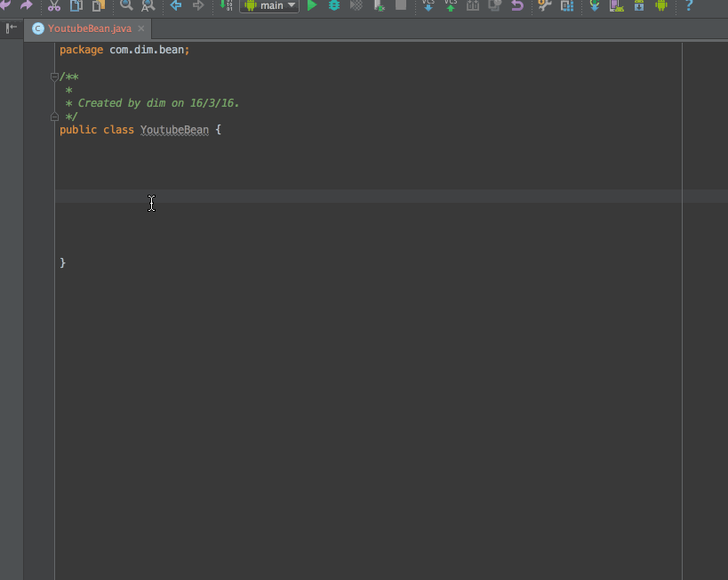Screen dimensions: 728x580
Task: Click the Paste clipboard icon
Action: [99, 5]
